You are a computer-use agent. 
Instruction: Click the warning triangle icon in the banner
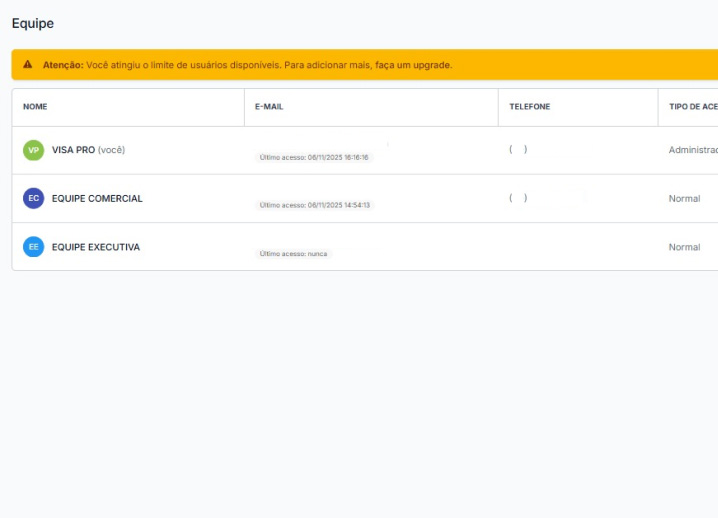(x=28, y=65)
